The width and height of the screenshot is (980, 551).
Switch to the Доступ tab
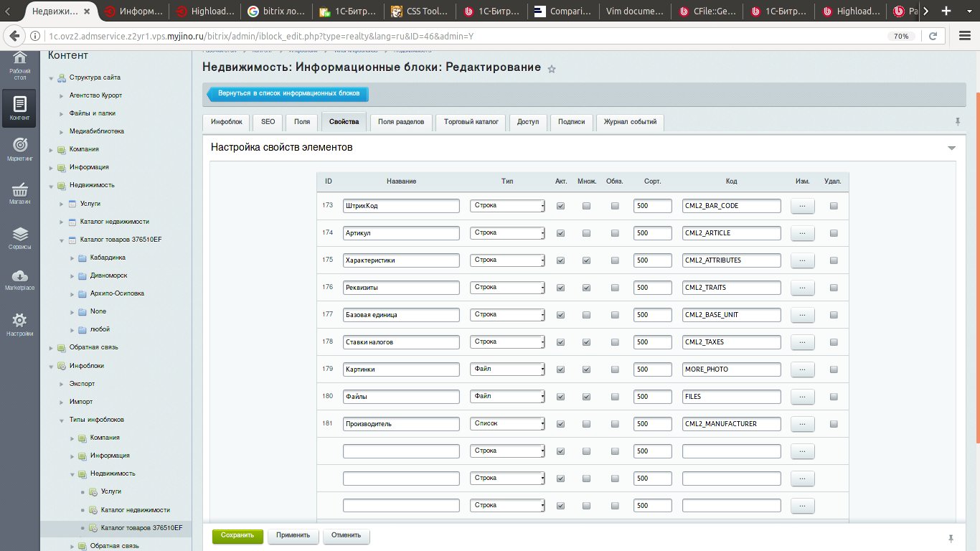click(x=528, y=123)
